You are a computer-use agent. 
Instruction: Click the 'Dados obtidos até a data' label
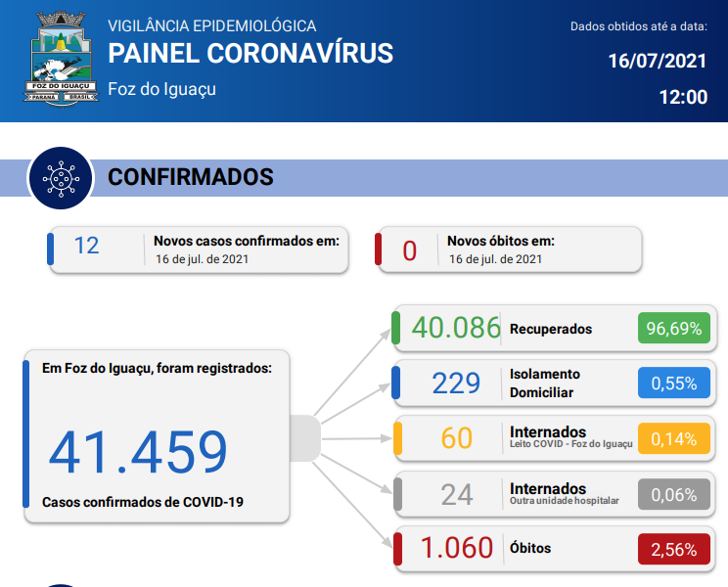[639, 26]
